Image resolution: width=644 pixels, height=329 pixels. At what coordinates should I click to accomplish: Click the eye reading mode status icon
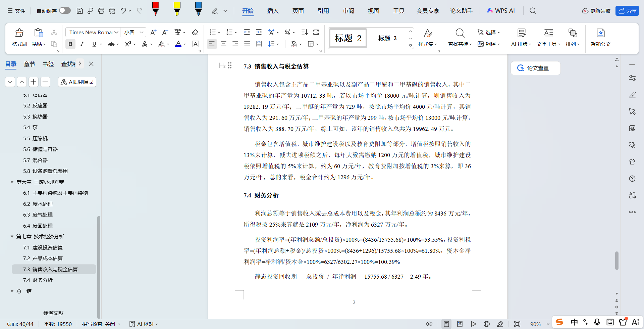tap(429, 324)
